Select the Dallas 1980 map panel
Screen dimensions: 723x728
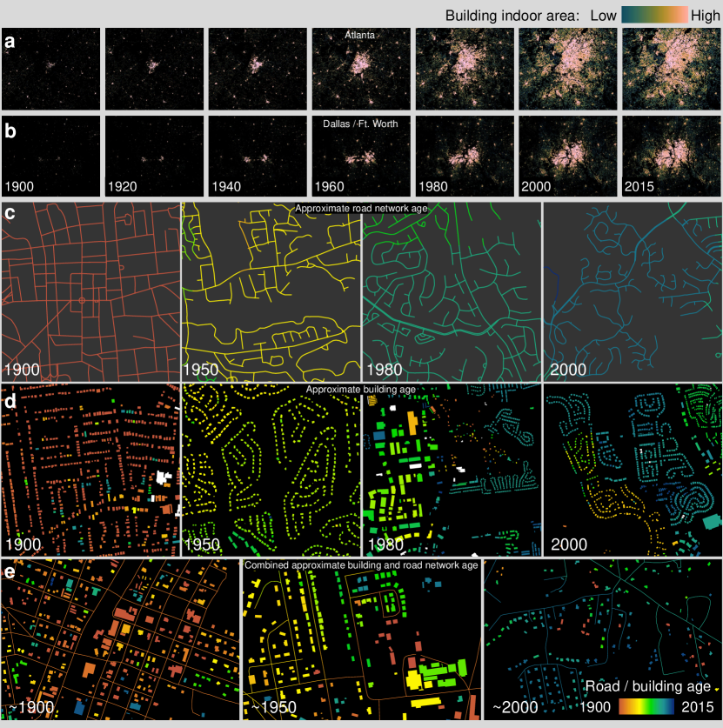click(465, 156)
